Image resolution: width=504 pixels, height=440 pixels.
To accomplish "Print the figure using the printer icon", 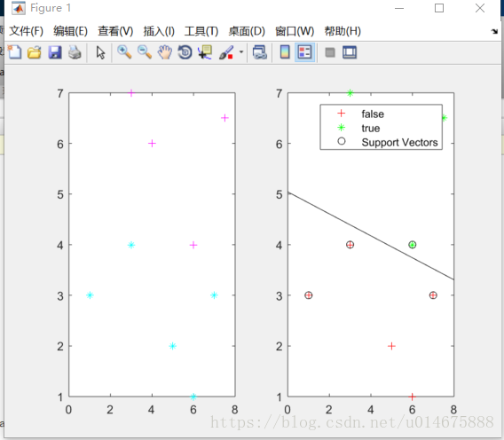I will pos(75,52).
